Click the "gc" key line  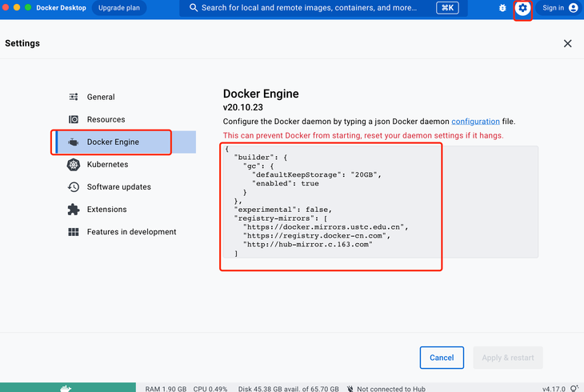(258, 166)
